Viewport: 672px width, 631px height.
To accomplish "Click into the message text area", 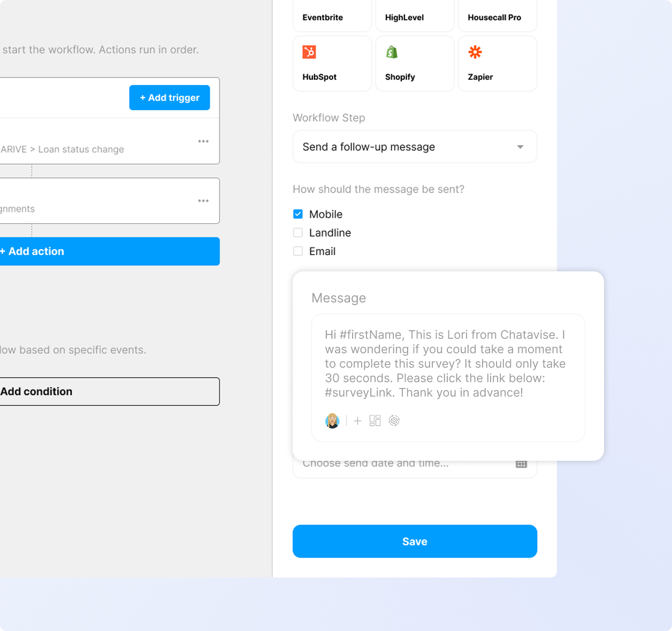I will pos(448,364).
